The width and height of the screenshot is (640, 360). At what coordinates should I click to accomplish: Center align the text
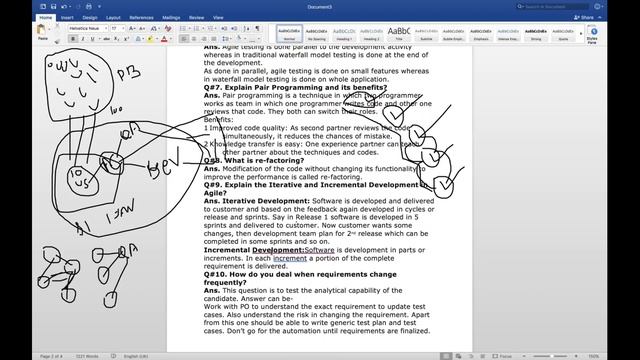pos(194,39)
